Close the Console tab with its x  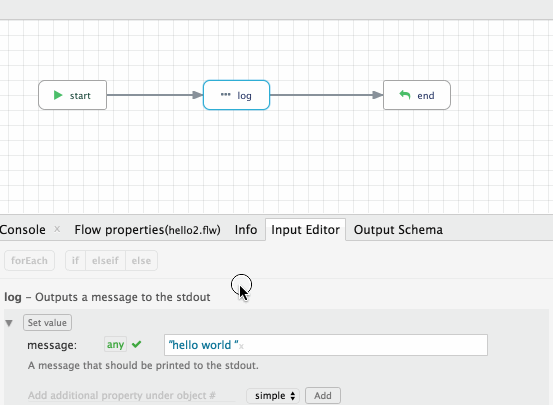(57, 229)
